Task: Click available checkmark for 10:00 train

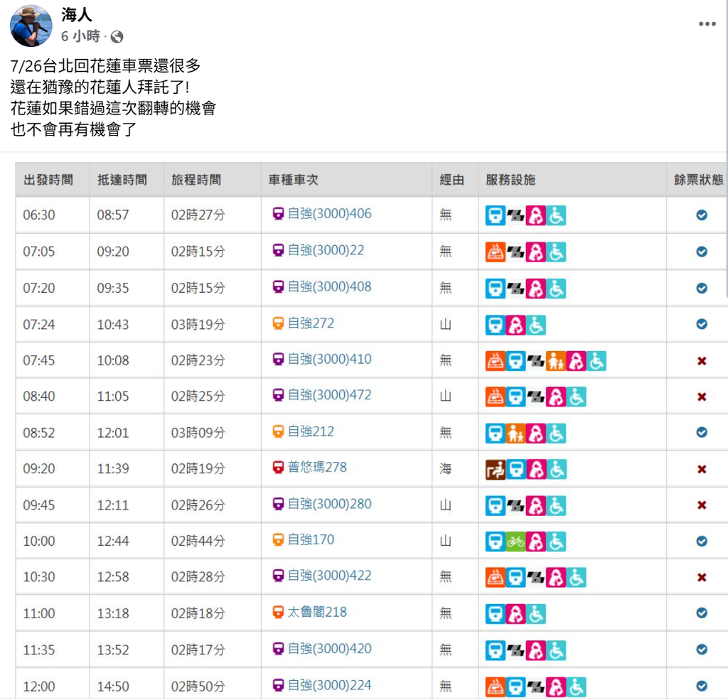Action: (x=702, y=542)
